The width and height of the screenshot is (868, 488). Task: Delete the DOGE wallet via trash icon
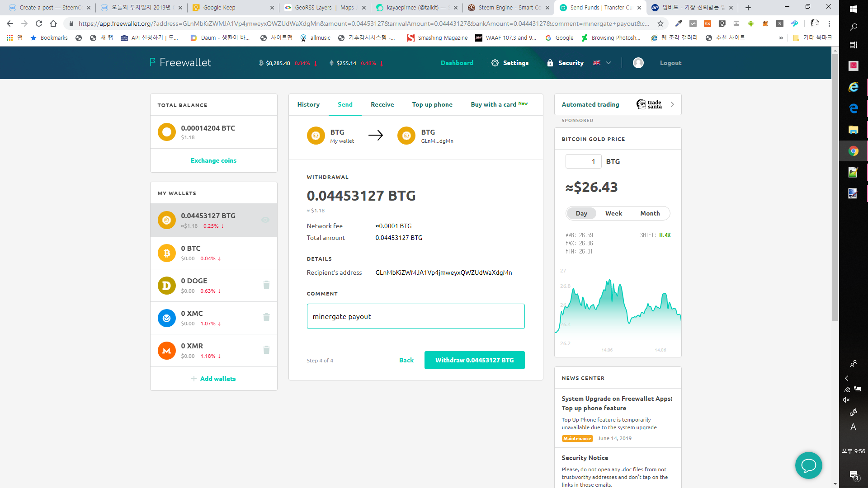(x=266, y=285)
